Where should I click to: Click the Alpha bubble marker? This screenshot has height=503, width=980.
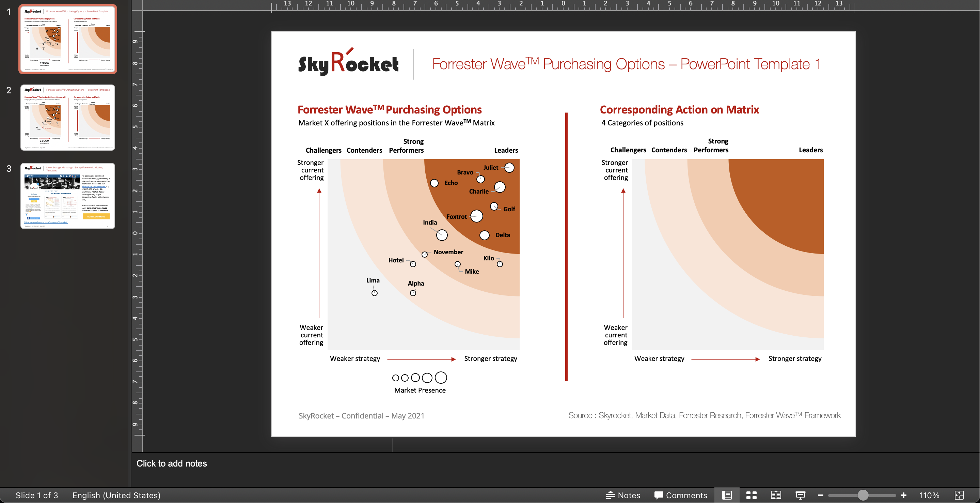point(413,293)
